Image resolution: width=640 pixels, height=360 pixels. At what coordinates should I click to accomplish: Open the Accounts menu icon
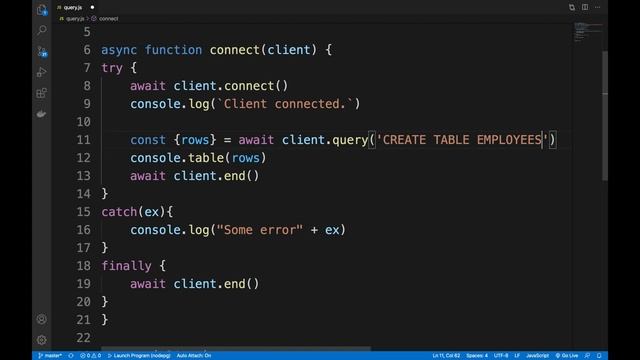pyautogui.click(x=42, y=319)
